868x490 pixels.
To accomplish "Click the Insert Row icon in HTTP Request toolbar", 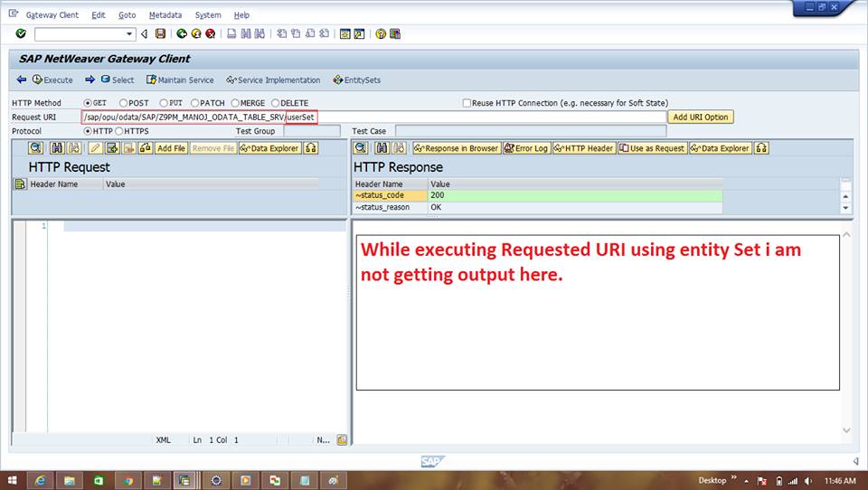I will coord(112,148).
